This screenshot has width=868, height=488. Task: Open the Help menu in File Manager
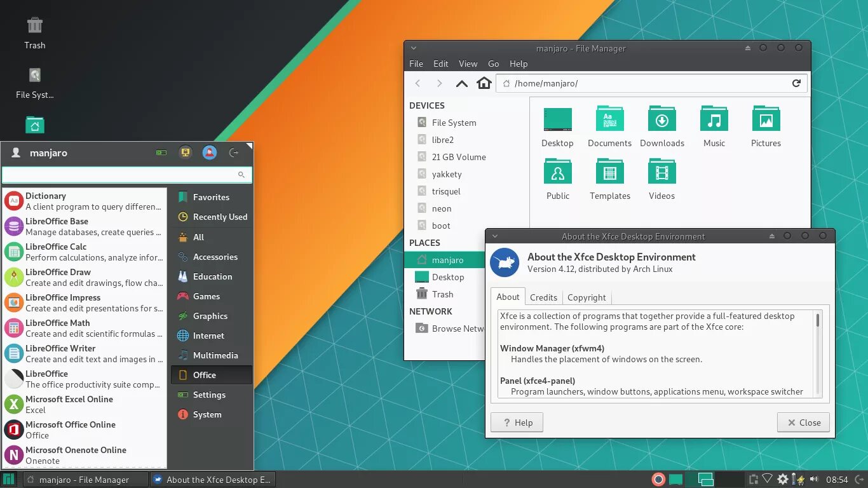[x=519, y=64]
